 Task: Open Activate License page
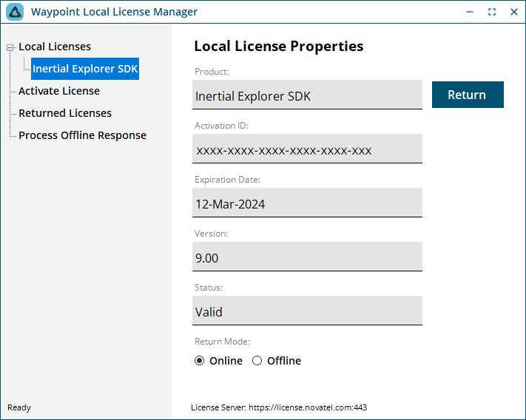tap(59, 91)
